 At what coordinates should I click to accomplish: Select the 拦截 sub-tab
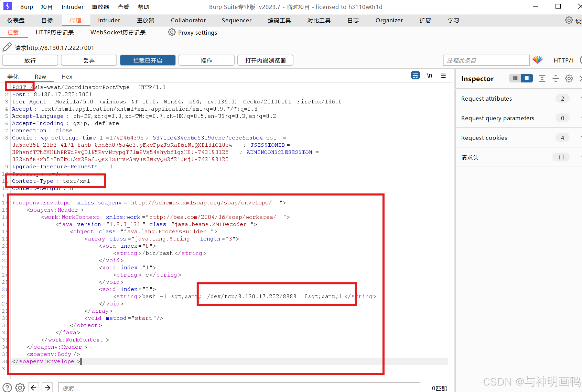[13, 32]
